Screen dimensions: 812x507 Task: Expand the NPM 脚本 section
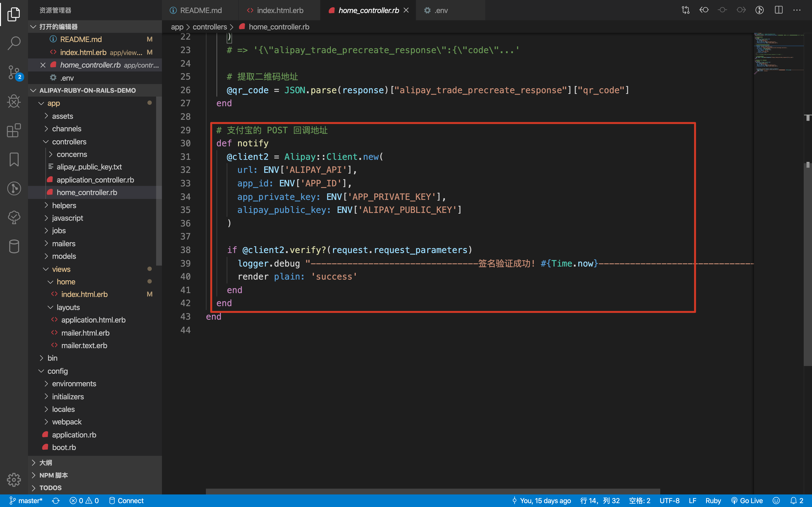tap(53, 475)
